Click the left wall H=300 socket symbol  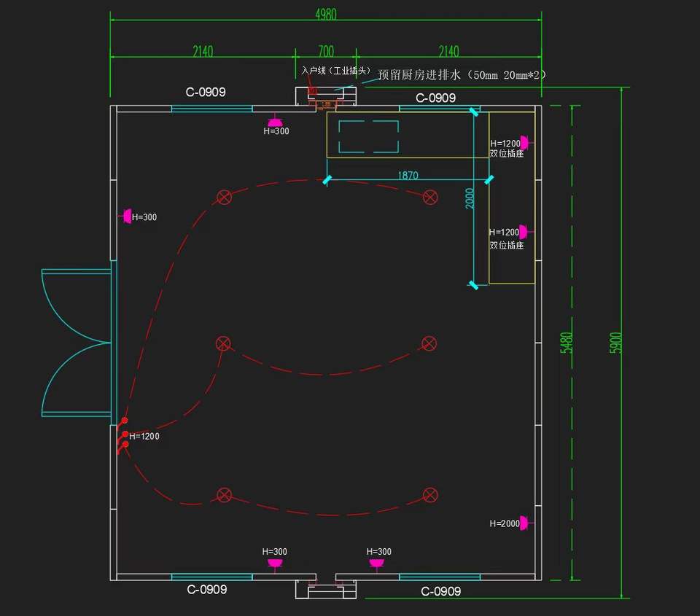tap(126, 217)
